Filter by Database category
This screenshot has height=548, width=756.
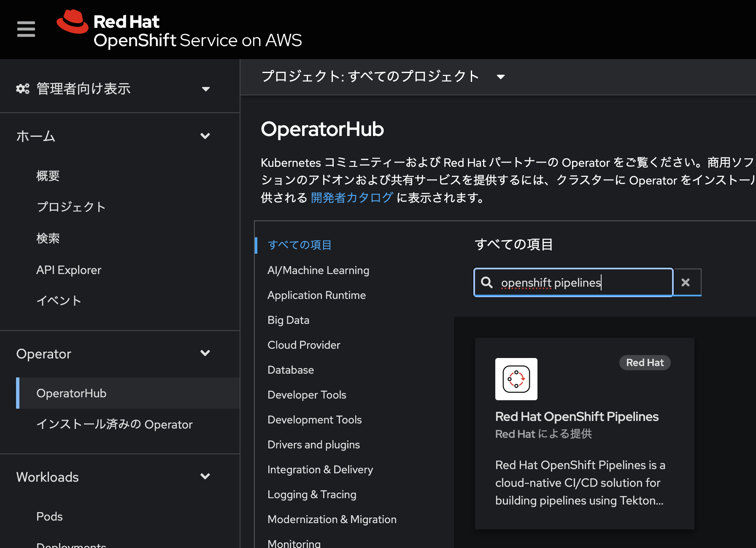pyautogui.click(x=291, y=370)
